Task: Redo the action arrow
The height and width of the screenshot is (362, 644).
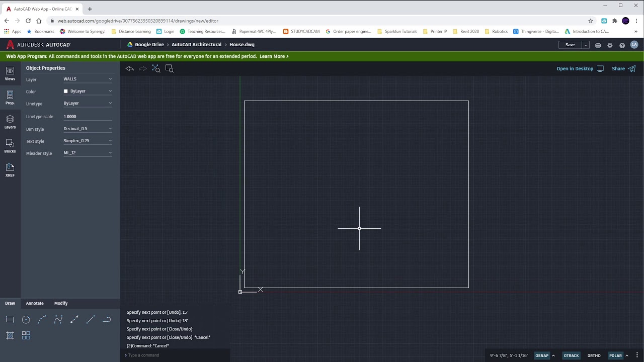Action: (x=142, y=69)
